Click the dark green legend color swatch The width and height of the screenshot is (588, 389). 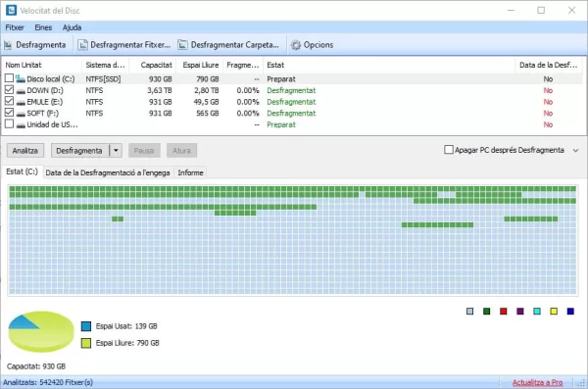487,311
